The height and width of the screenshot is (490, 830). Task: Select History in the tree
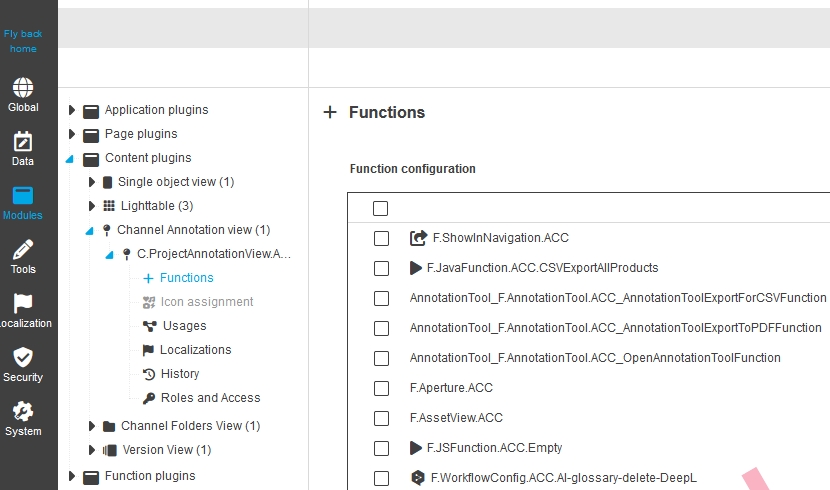point(180,374)
